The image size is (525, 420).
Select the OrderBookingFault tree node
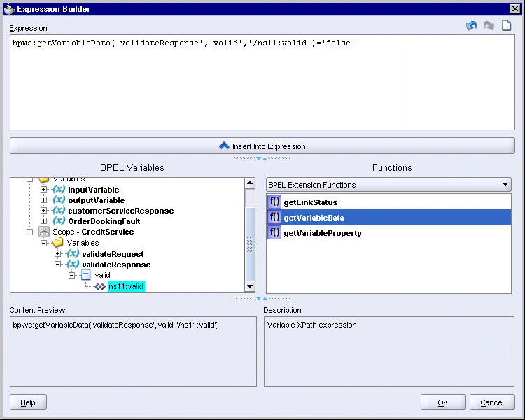[x=104, y=221]
